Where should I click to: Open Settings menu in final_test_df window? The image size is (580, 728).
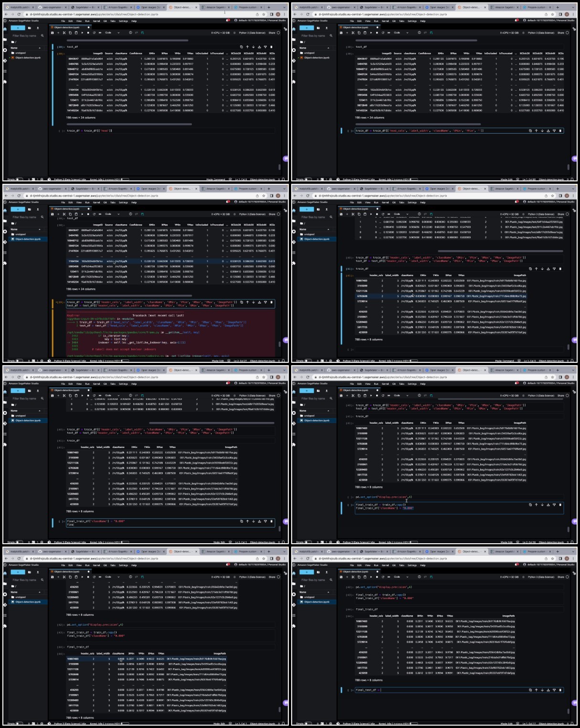[412, 565]
